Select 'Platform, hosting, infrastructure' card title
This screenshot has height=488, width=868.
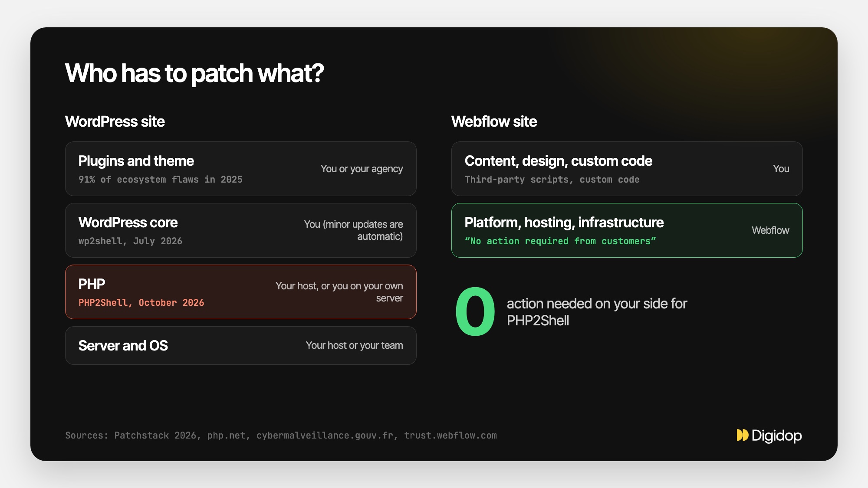pyautogui.click(x=564, y=223)
